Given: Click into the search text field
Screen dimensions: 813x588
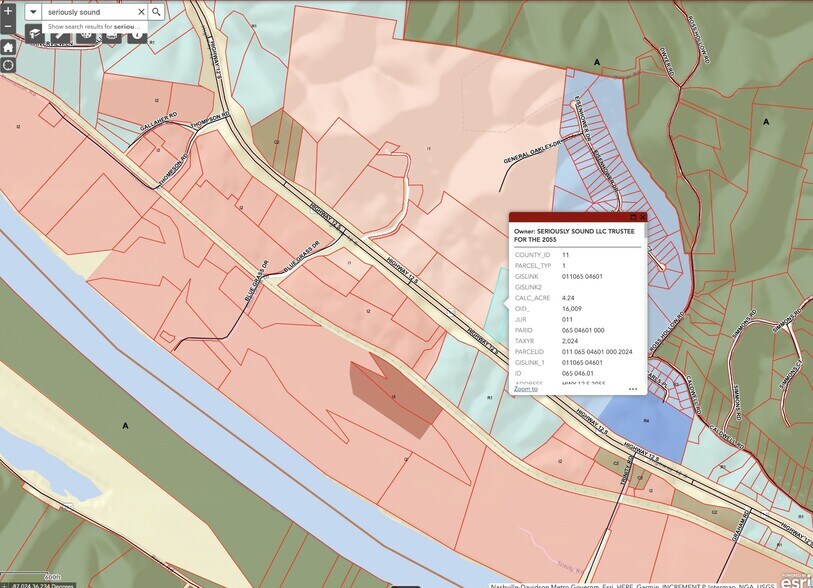Looking at the screenshot, I should (88, 12).
